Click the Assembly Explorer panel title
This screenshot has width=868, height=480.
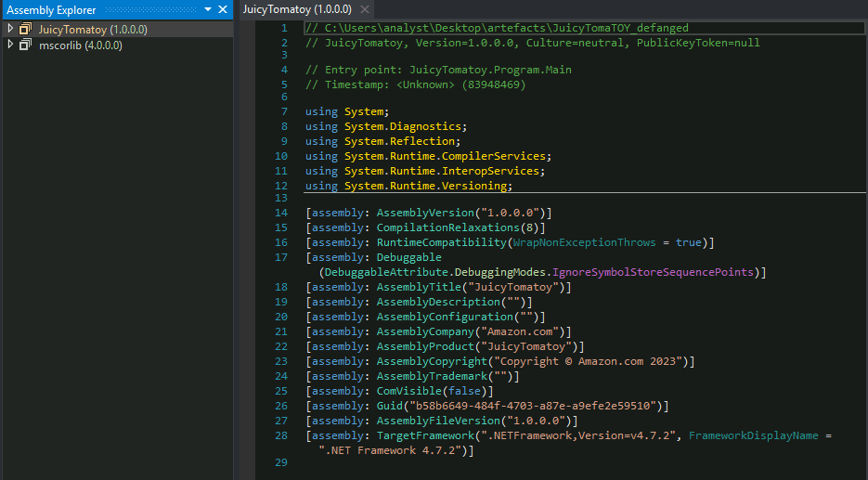pyautogui.click(x=51, y=10)
